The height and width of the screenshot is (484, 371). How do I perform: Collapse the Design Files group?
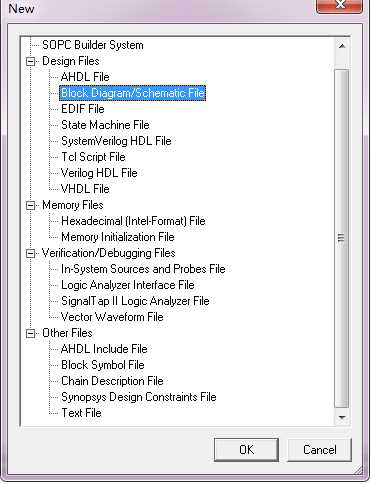pos(31,61)
